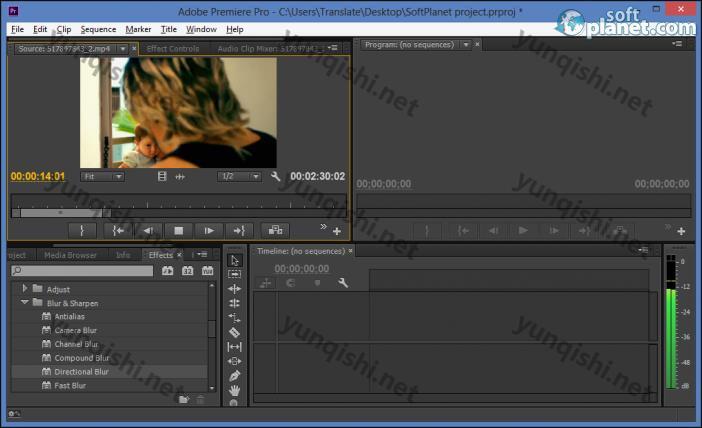The height and width of the screenshot is (428, 702).
Task: Expand the Adjust effects folder
Action: [x=25, y=288]
